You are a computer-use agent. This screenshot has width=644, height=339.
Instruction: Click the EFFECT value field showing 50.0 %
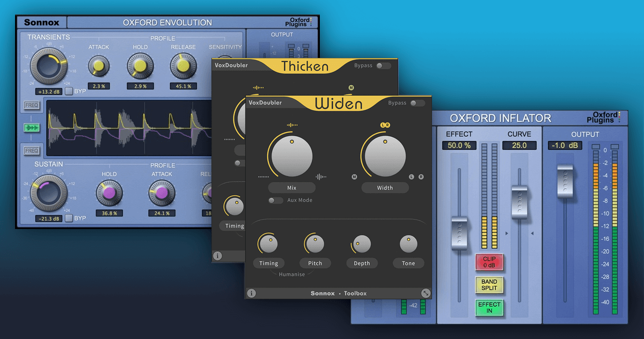pos(459,145)
